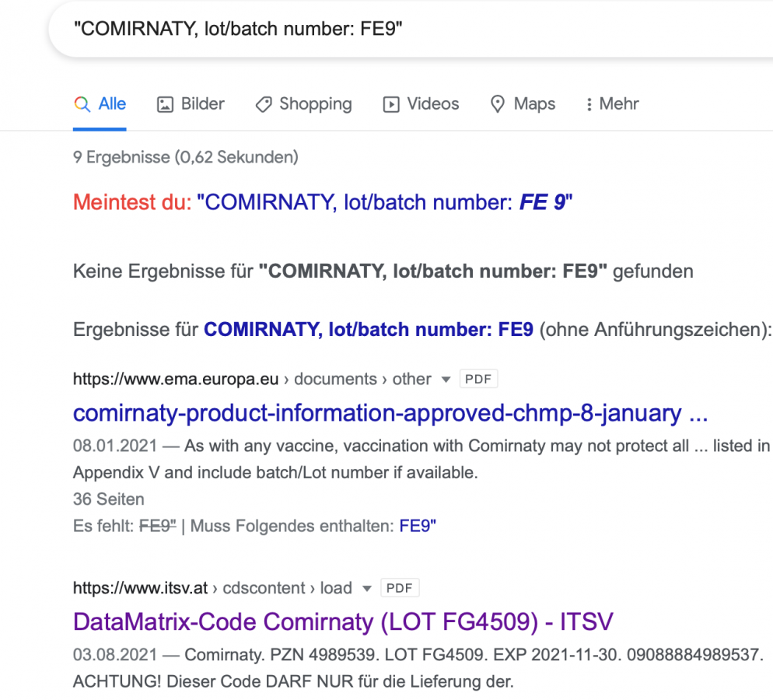Viewport: 773px width, 700px height.
Task: Open the "Meintest du" suggested query with FE 9
Action: coord(385,203)
